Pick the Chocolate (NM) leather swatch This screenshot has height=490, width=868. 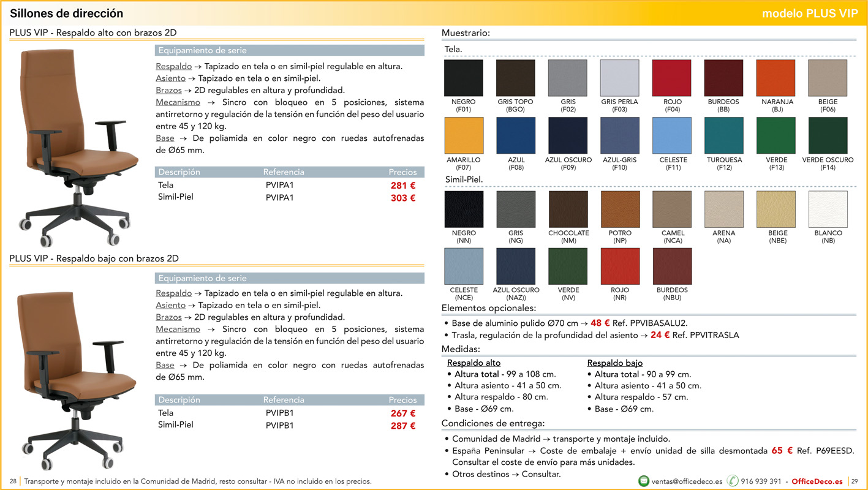coord(568,209)
